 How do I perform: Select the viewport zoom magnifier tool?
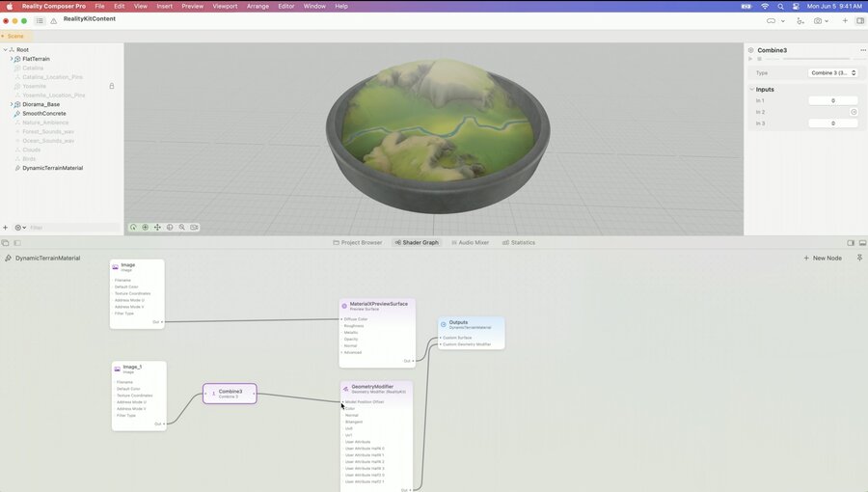(181, 228)
